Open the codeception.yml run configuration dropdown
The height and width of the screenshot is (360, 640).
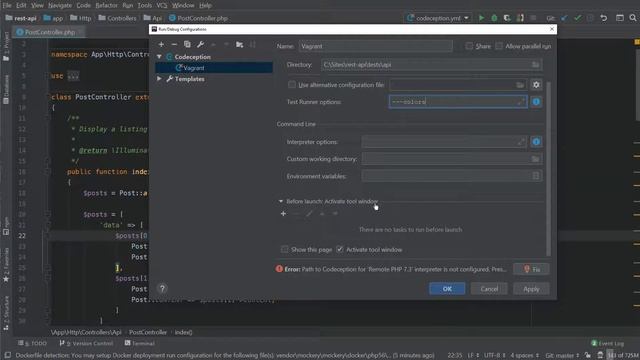438,18
